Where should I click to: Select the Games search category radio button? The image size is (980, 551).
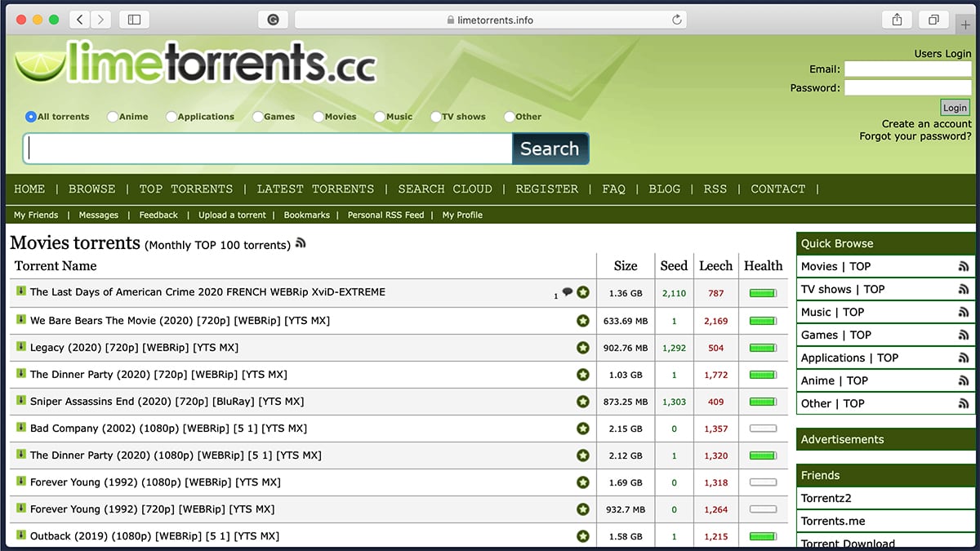click(x=258, y=117)
